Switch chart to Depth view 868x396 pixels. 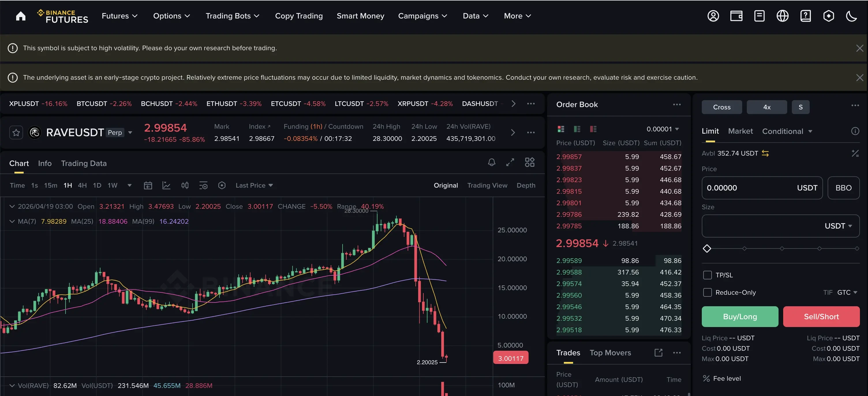coord(526,185)
